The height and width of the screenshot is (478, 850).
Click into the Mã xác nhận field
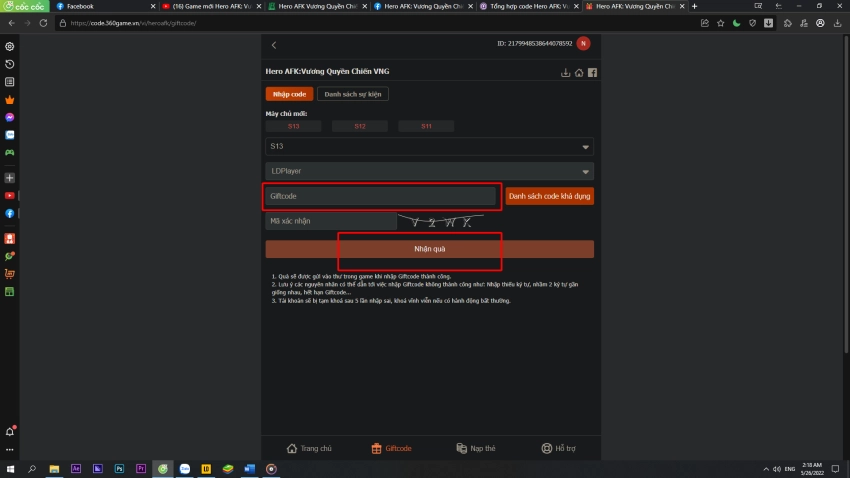(331, 221)
